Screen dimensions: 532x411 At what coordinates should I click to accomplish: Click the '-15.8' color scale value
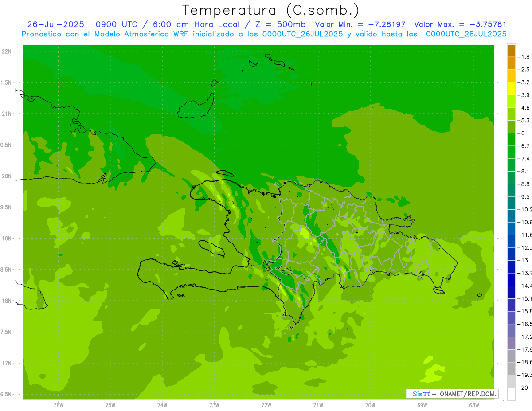coord(525,311)
